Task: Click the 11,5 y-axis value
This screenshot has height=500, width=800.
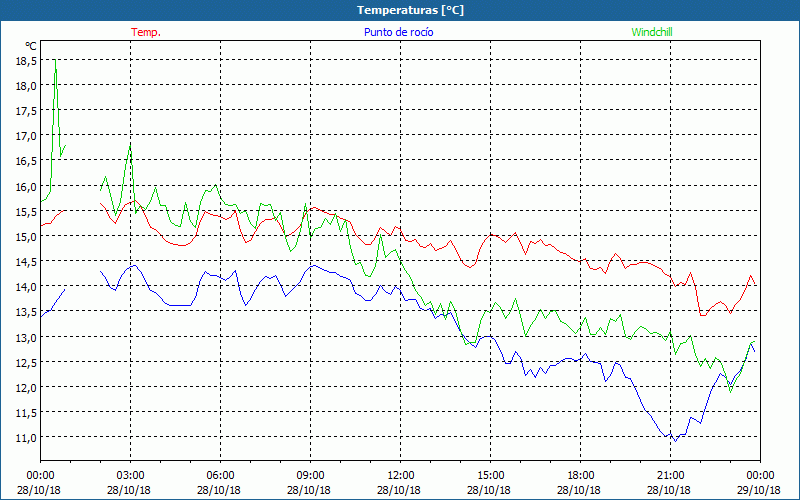Action: 27,412
